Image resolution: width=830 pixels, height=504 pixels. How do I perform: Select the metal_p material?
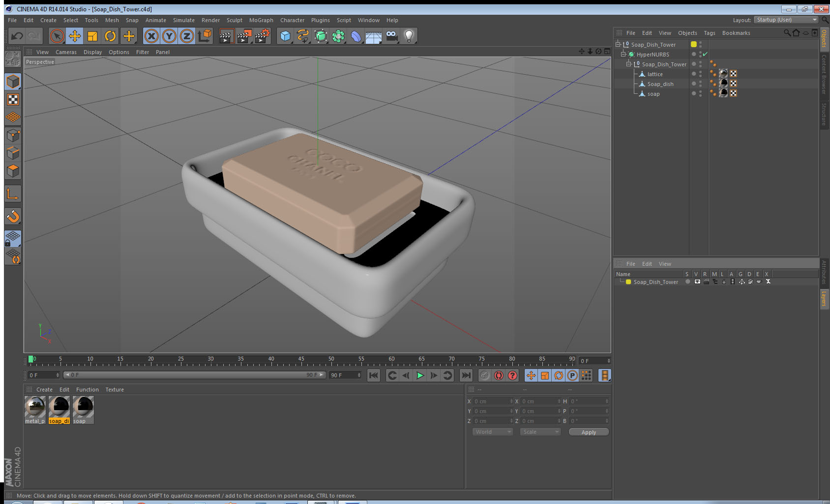point(35,410)
